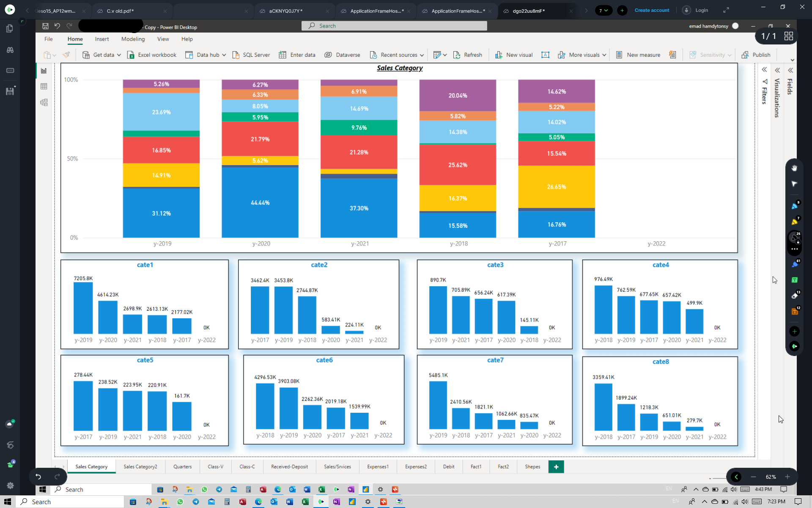812x508 pixels.
Task: Switch to the Data table view icon
Action: pos(44,86)
